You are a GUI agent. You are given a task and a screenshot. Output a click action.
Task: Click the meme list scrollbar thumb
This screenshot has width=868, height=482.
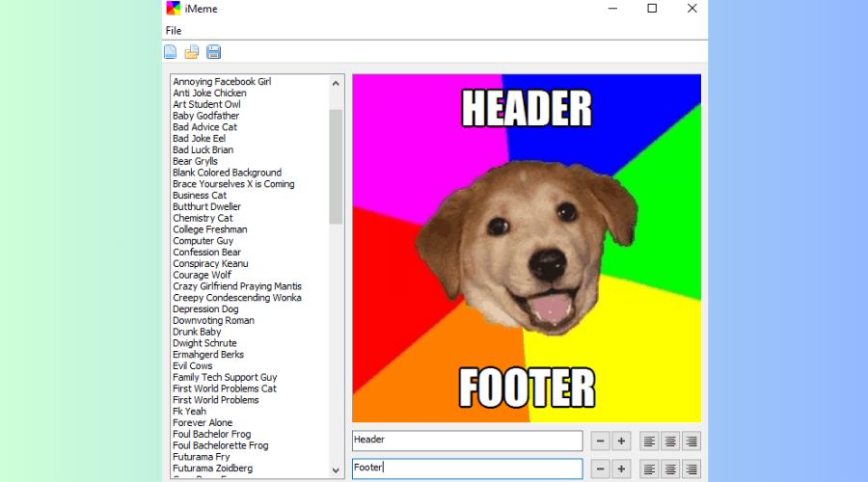[x=336, y=167]
